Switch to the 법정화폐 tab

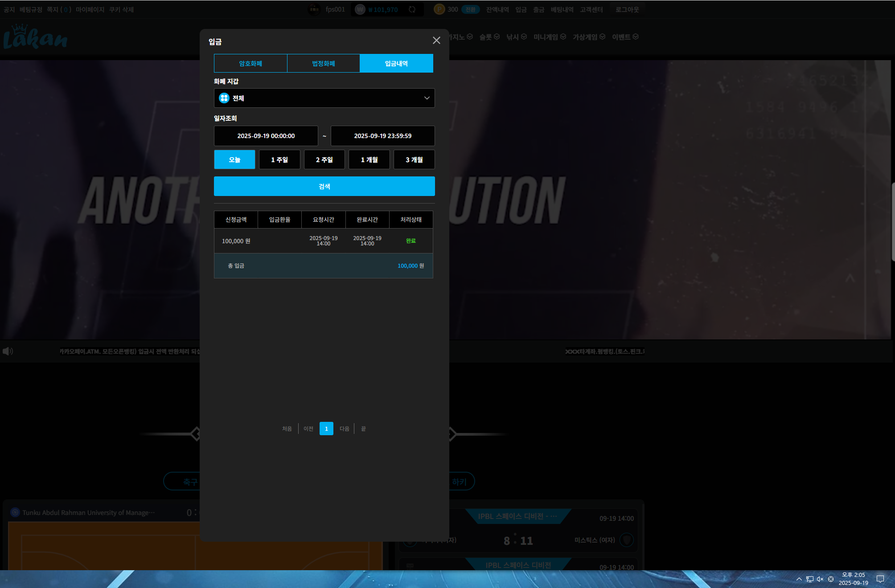[x=324, y=63]
